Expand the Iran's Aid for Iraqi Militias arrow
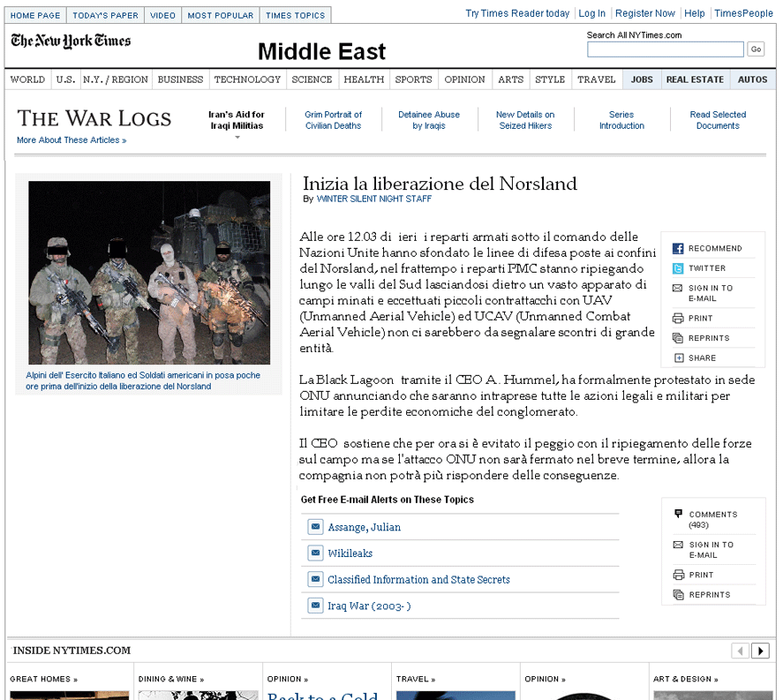This screenshot has height=700, width=783. pos(237,138)
